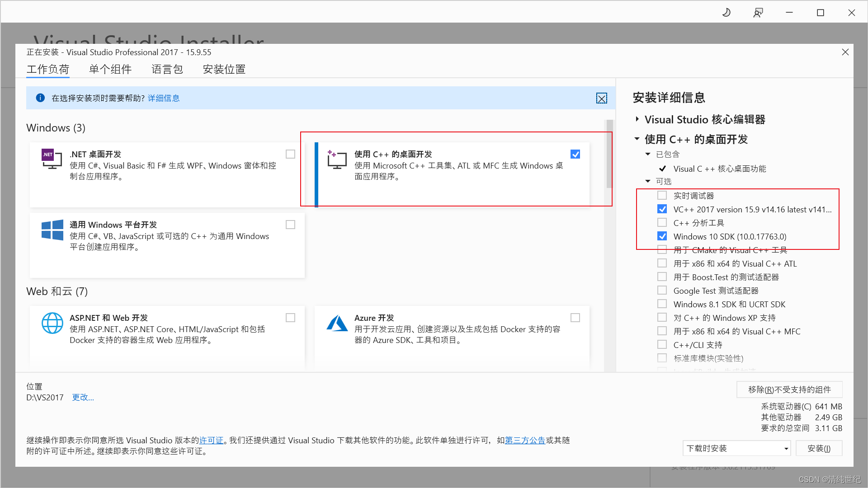Open the feedback icon in title bar

758,13
